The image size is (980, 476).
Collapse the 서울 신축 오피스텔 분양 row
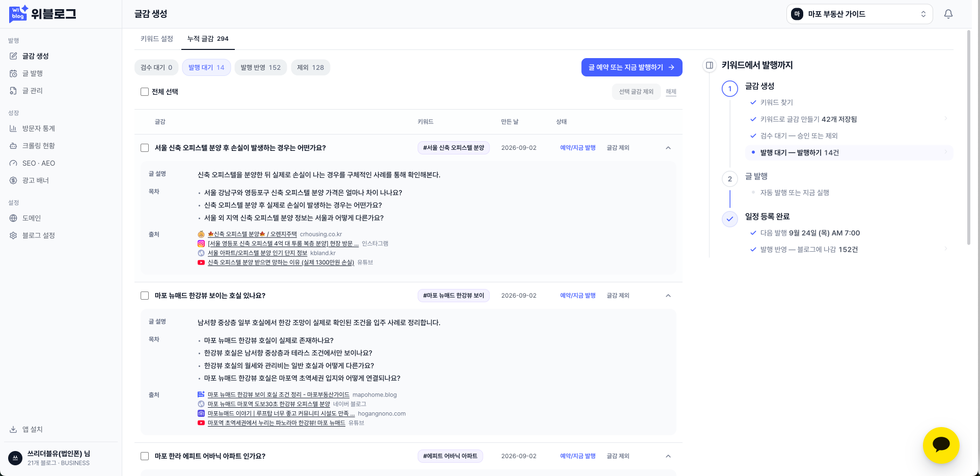pos(668,148)
